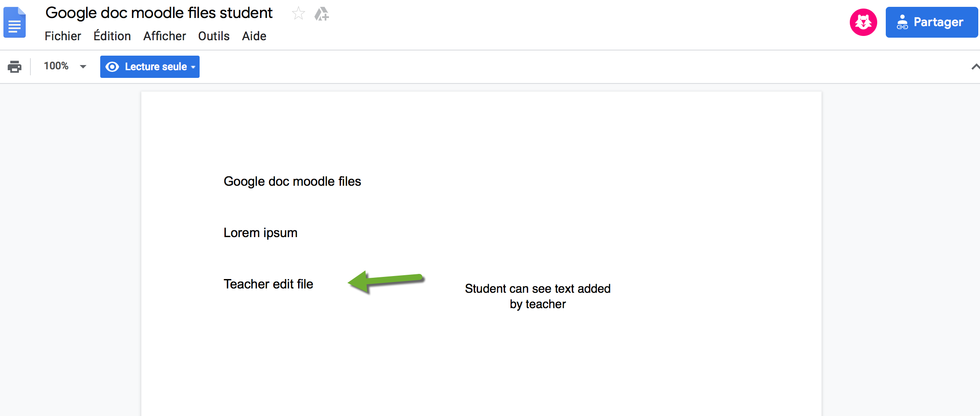Click the Partager share button

931,22
